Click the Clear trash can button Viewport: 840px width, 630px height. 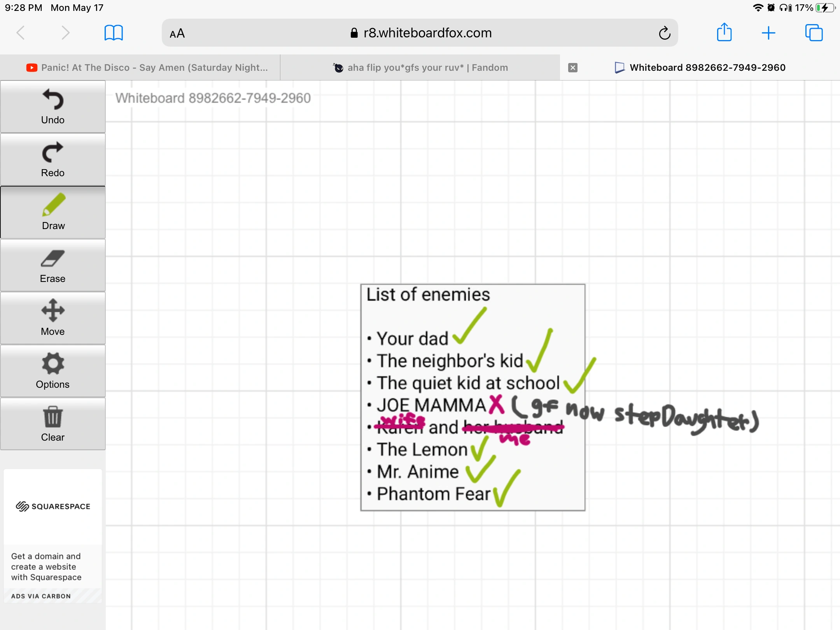coord(52,424)
